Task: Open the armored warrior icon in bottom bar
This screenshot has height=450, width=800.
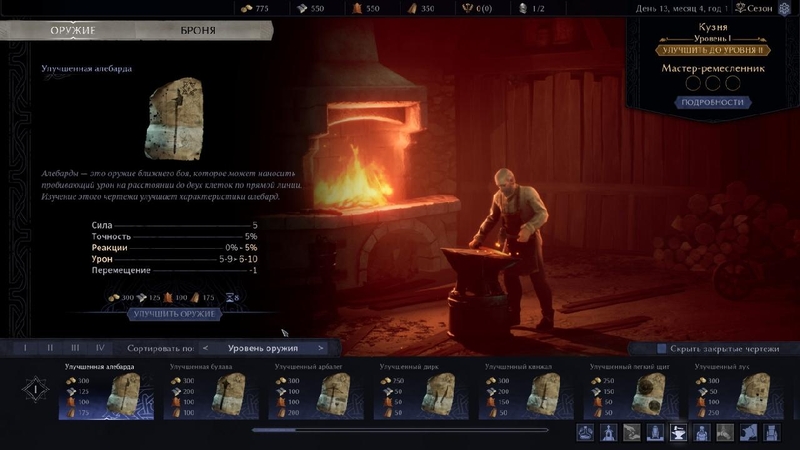Action: point(702,432)
